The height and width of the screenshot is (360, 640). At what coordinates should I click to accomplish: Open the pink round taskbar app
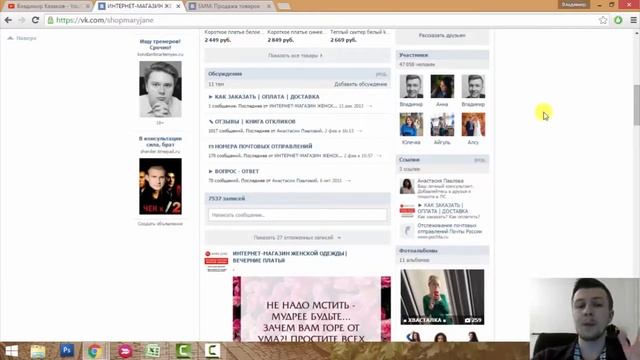point(125,351)
